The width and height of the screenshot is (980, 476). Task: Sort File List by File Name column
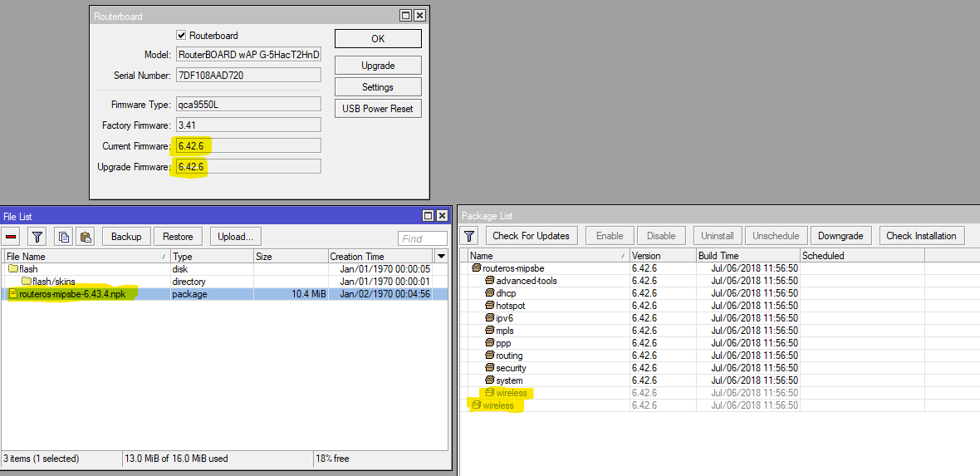pyautogui.click(x=86, y=257)
